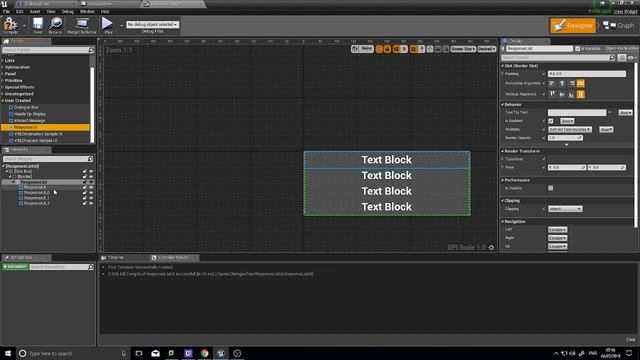Toggle second orange designer view option icon
640x360 pixels.
click(x=387, y=49)
